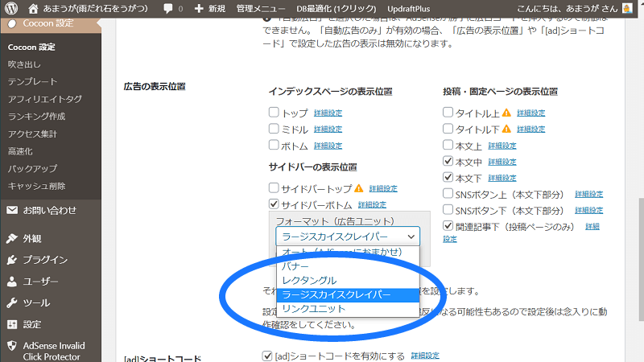The height and width of the screenshot is (362, 644).
Task: Click the ツール wrench icon
Action: pyautogui.click(x=12, y=303)
